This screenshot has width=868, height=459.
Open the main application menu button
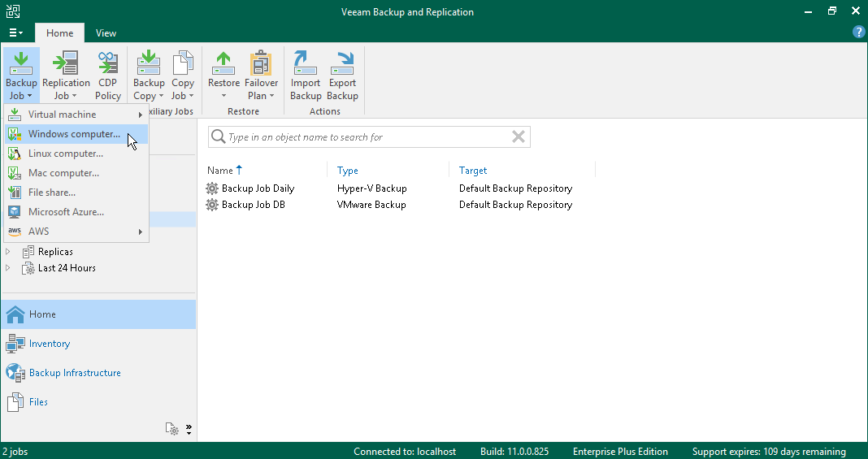[15, 32]
